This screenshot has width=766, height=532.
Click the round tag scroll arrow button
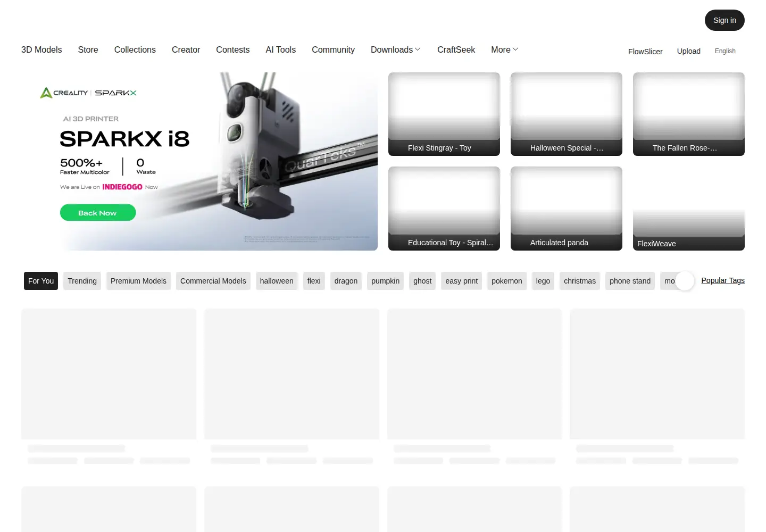tap(685, 281)
